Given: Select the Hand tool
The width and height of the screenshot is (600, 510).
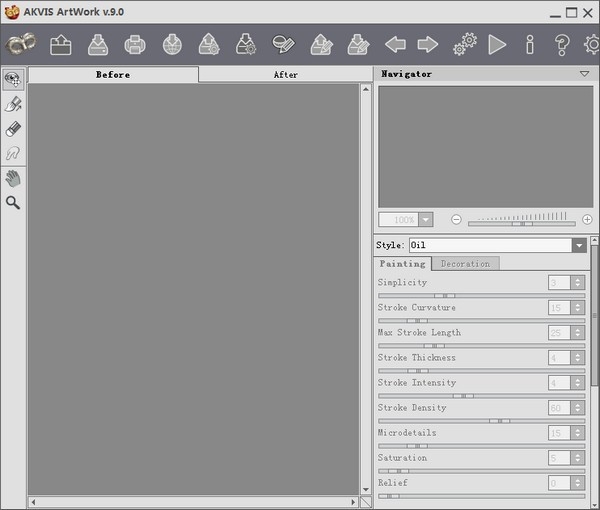Looking at the screenshot, I should tap(13, 178).
